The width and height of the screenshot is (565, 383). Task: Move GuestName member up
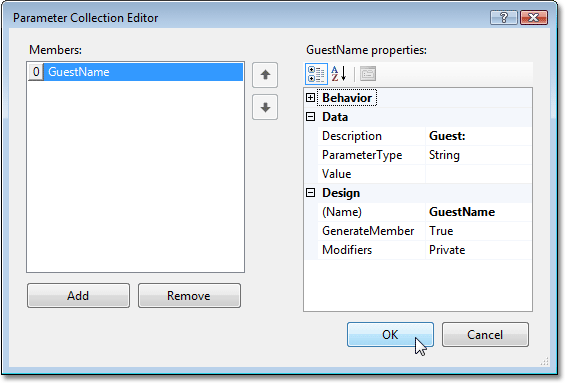pyautogui.click(x=265, y=75)
